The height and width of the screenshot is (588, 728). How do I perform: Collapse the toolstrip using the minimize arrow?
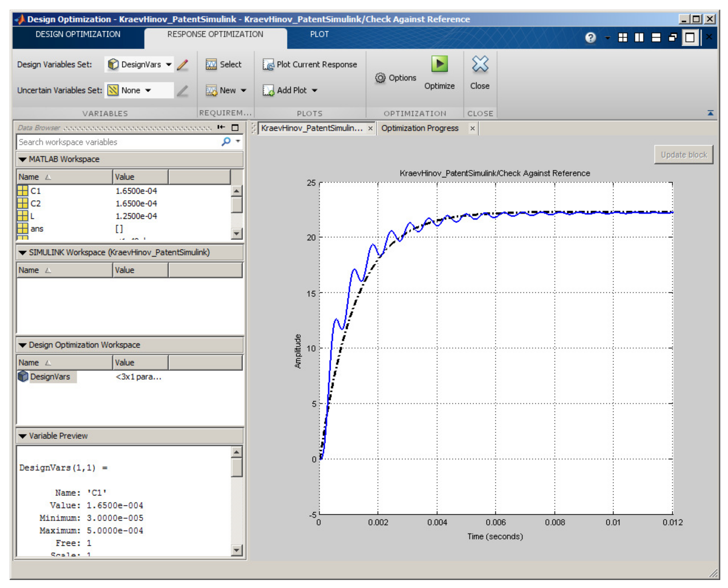(710, 113)
